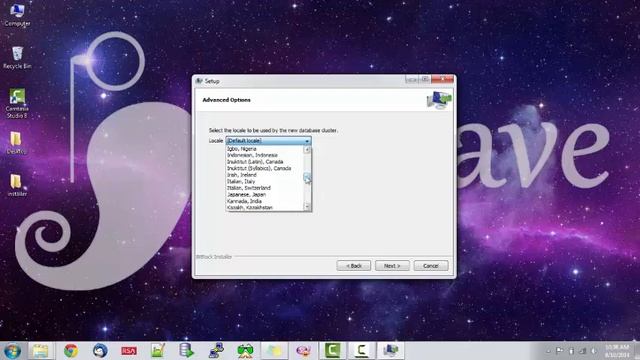Open the networked computers taskbar icon

point(216,351)
